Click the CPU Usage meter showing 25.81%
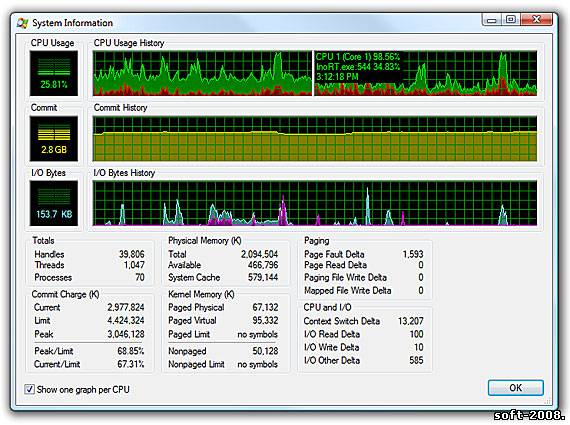This screenshot has width=570, height=425. pos(54,73)
